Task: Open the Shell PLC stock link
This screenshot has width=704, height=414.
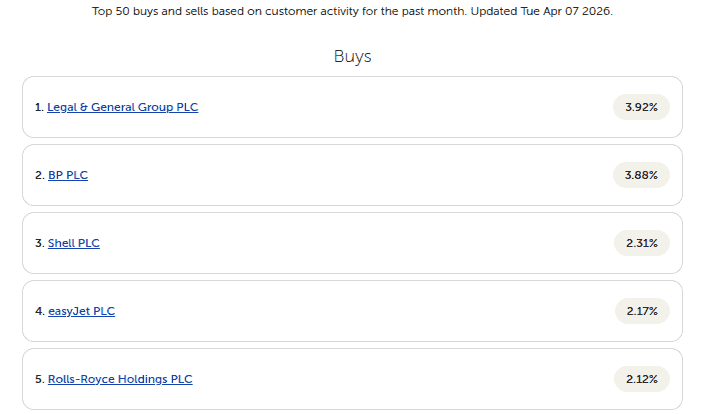Action: tap(73, 243)
